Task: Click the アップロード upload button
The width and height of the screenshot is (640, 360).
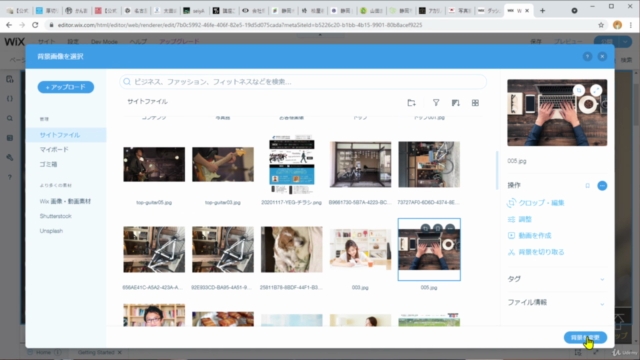Action: (66, 87)
